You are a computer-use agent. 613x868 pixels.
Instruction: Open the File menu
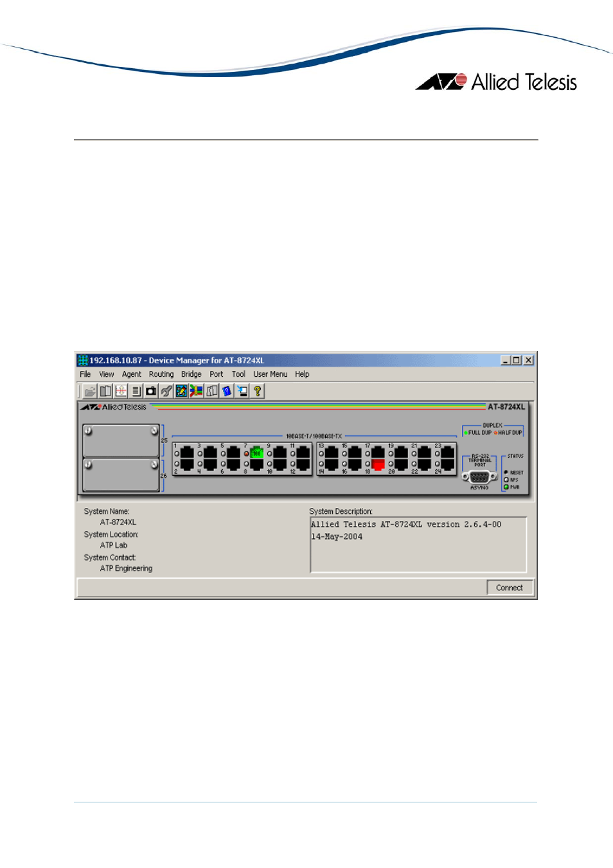click(x=85, y=374)
